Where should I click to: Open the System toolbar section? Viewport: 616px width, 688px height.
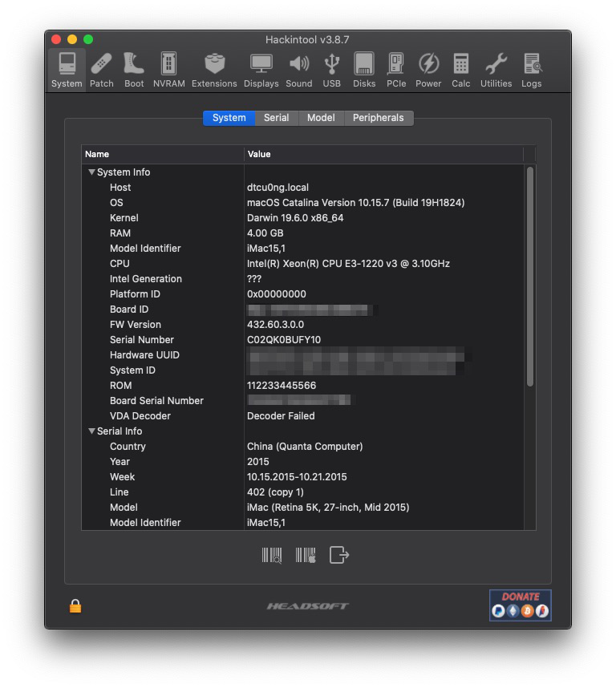point(67,71)
